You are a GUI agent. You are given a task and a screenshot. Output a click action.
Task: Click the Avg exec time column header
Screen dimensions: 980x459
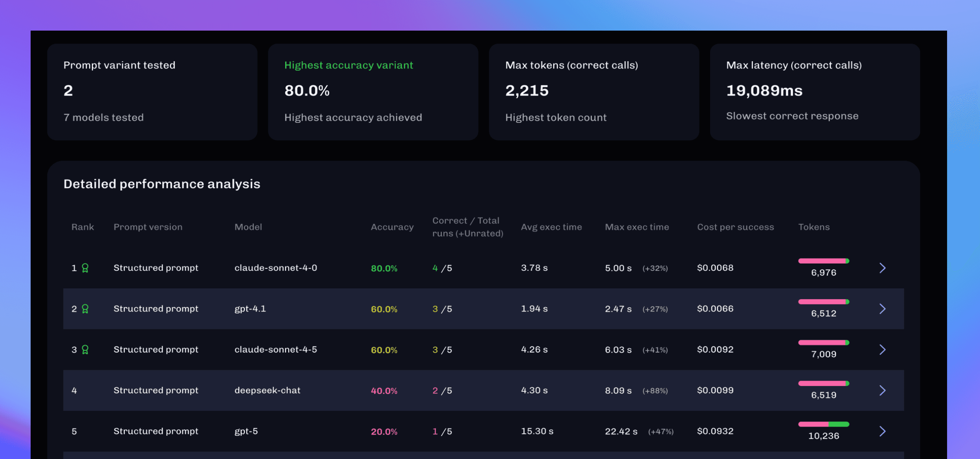tap(551, 227)
